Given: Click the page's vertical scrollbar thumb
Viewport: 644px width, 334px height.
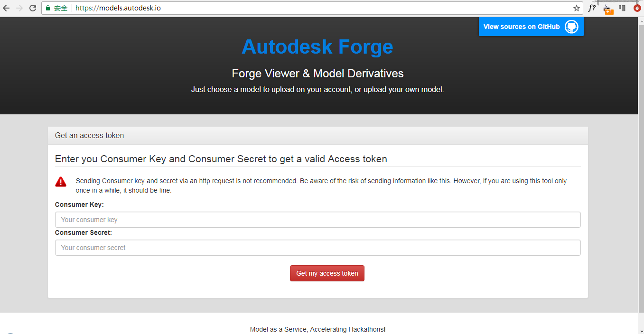Looking at the screenshot, I should click(641, 166).
